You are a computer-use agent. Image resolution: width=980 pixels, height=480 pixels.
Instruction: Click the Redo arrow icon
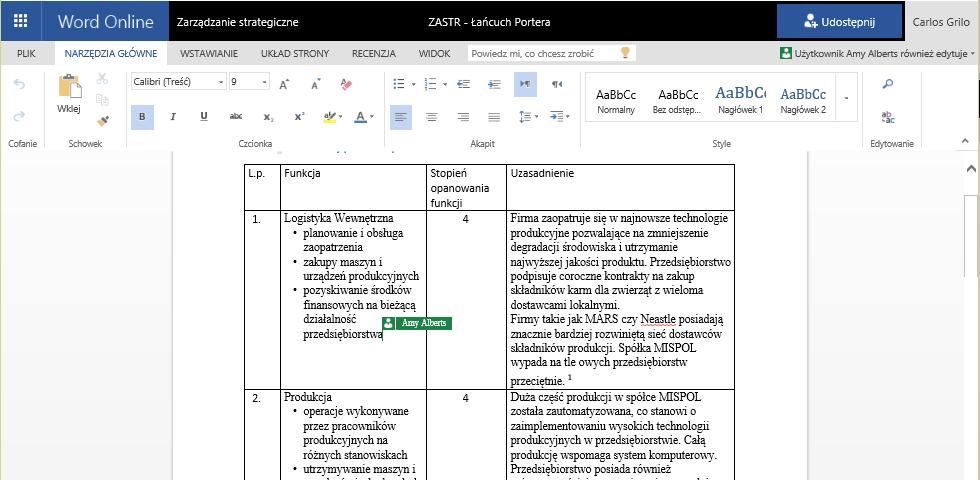point(19,116)
